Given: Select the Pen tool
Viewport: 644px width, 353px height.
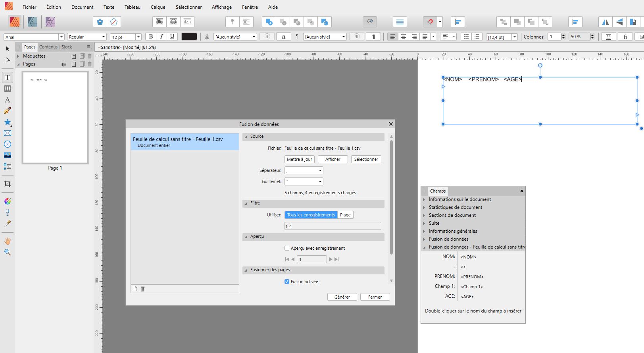Looking at the screenshot, I should tap(7, 111).
